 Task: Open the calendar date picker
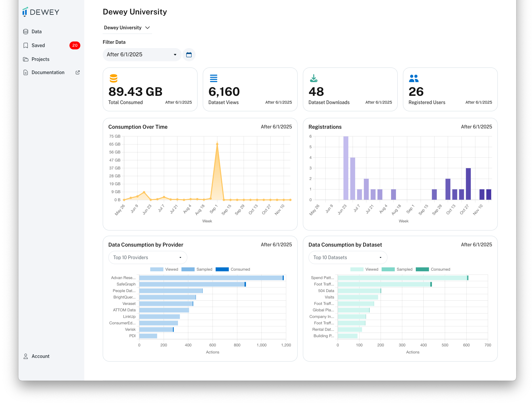pyautogui.click(x=189, y=55)
